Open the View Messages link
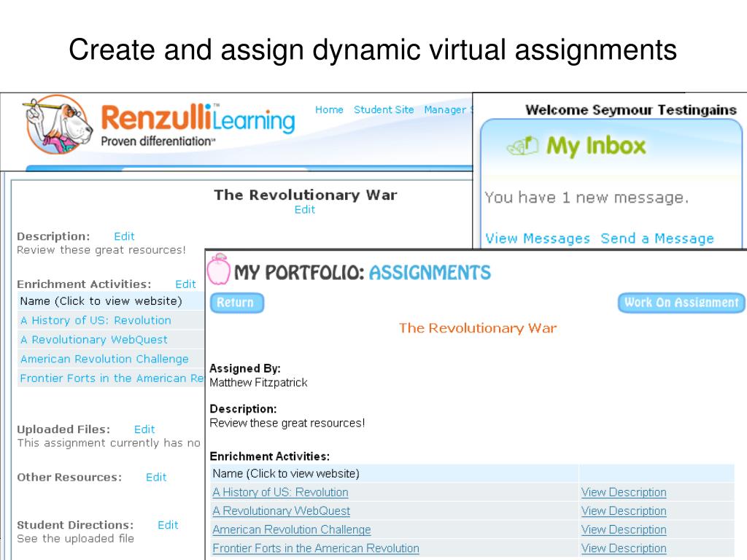The height and width of the screenshot is (560, 747). [x=538, y=238]
